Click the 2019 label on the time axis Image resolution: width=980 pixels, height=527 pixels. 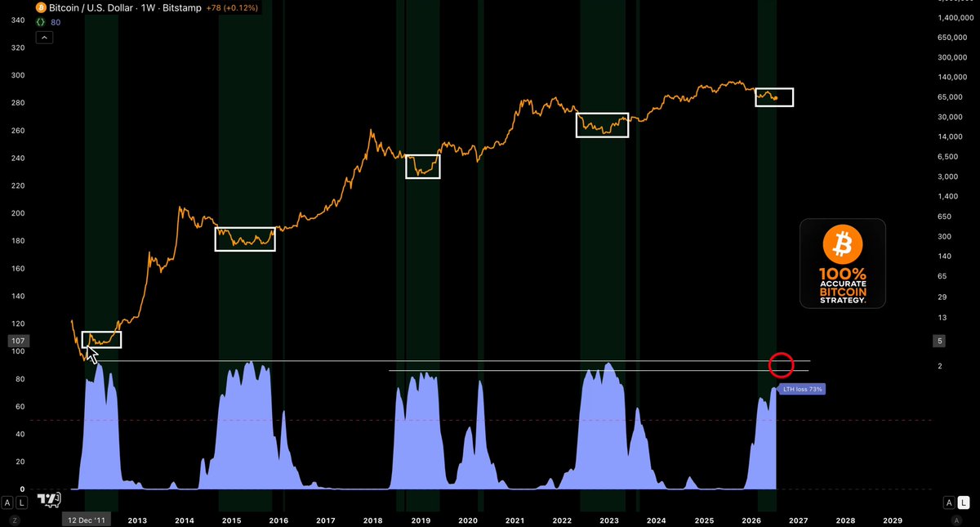421,520
